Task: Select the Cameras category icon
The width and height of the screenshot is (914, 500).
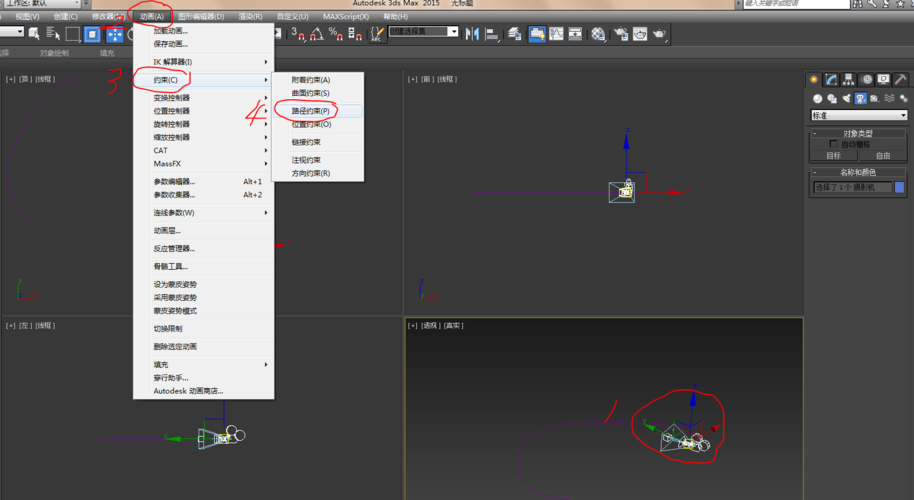Action: (860, 98)
